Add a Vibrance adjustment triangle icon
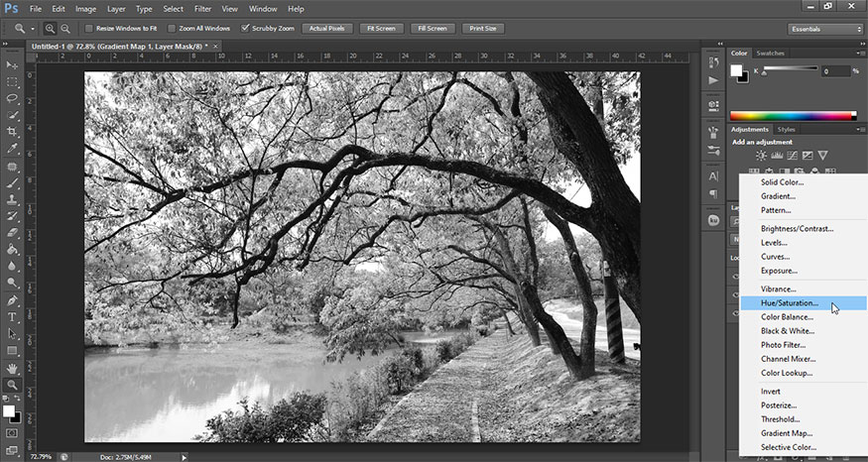 823,156
